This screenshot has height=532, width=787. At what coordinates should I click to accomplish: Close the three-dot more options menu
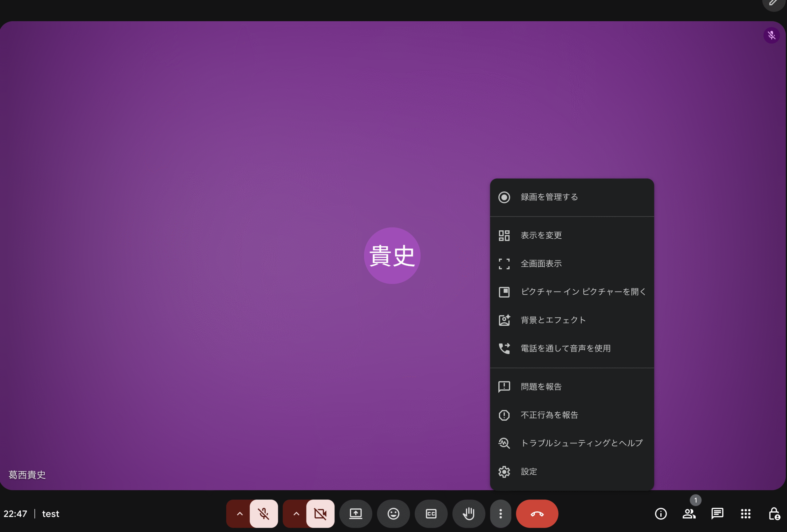[x=500, y=514]
